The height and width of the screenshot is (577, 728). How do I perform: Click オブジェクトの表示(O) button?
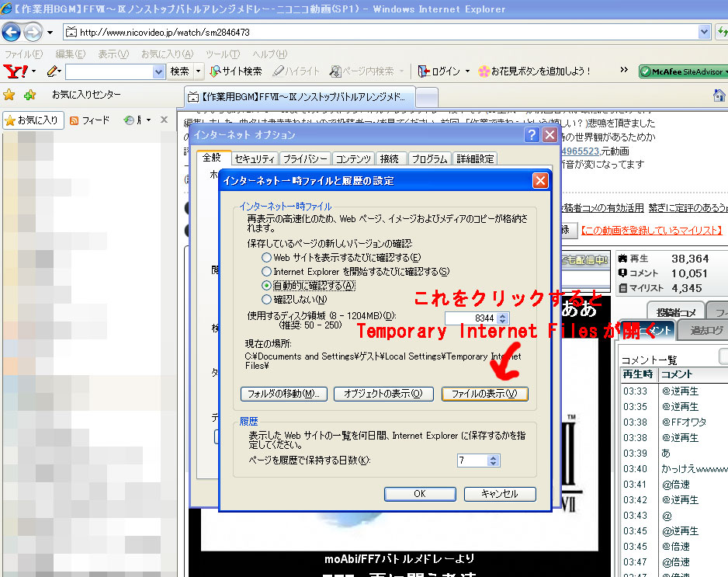(383, 394)
